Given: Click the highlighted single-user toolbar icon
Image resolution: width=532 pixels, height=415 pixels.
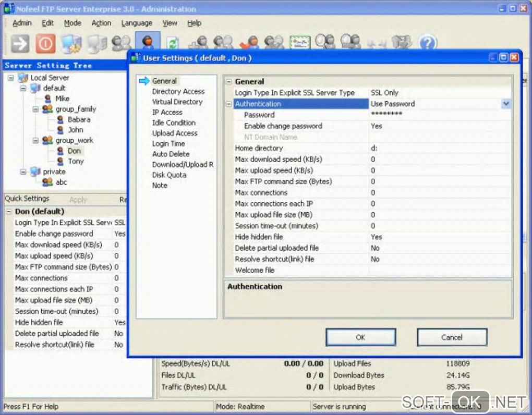Looking at the screenshot, I should click(x=148, y=41).
